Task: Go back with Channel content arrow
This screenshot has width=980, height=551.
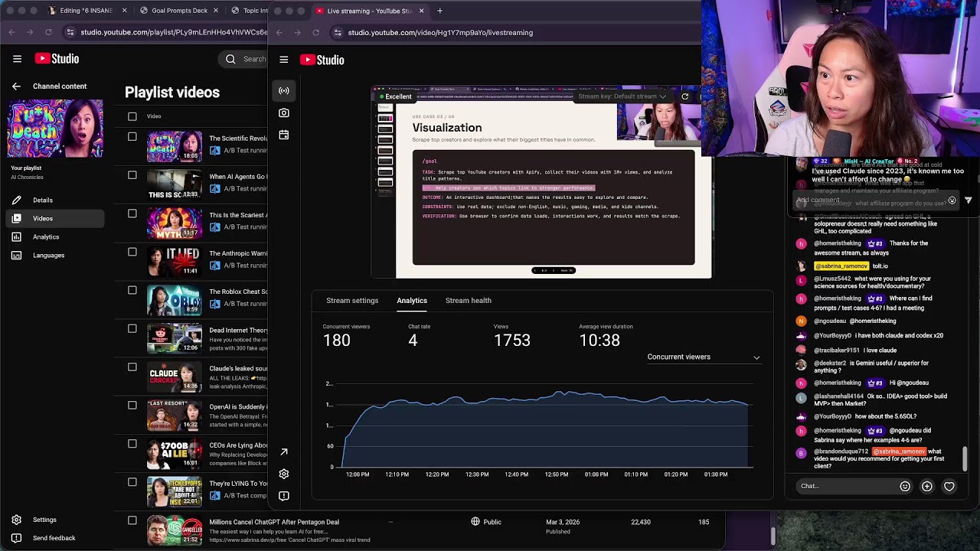Action: pos(16,86)
